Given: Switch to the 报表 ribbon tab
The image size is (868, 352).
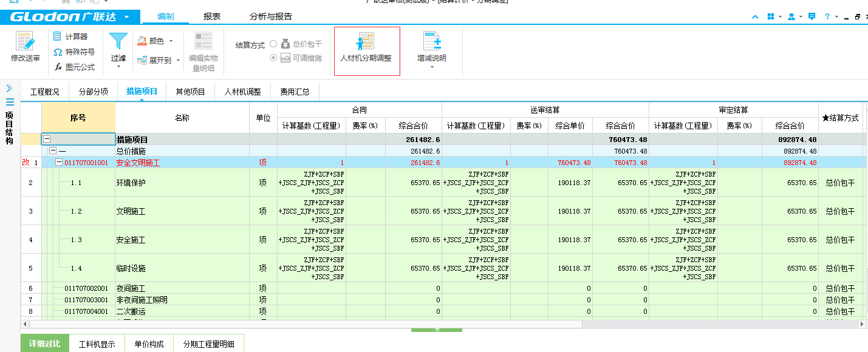Looking at the screenshot, I should pos(211,16).
